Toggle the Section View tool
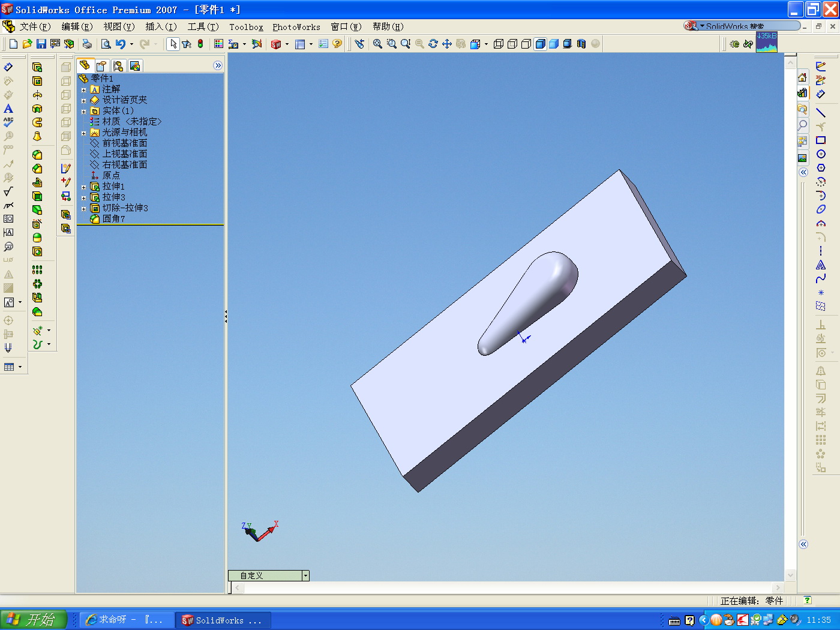840x630 pixels. [x=581, y=44]
